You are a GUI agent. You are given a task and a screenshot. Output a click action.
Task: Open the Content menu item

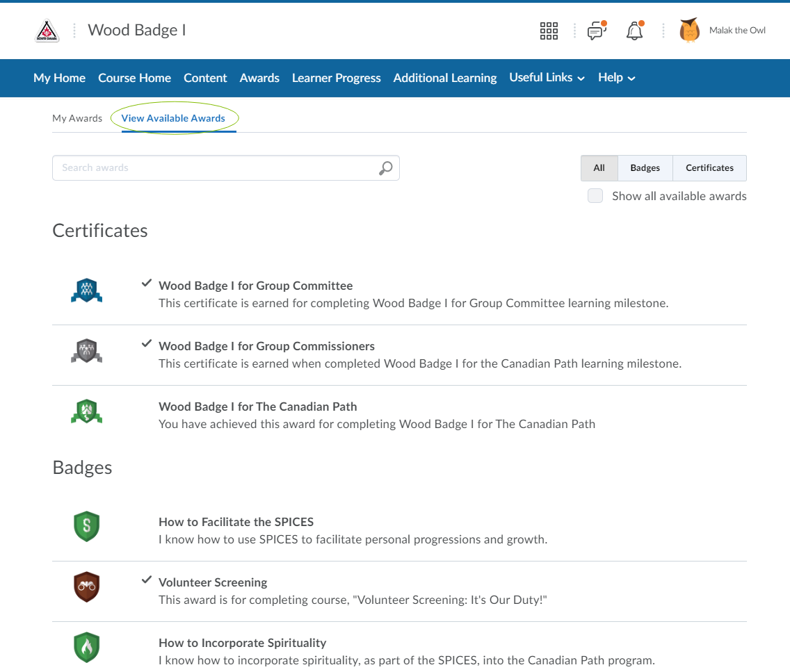tap(205, 78)
